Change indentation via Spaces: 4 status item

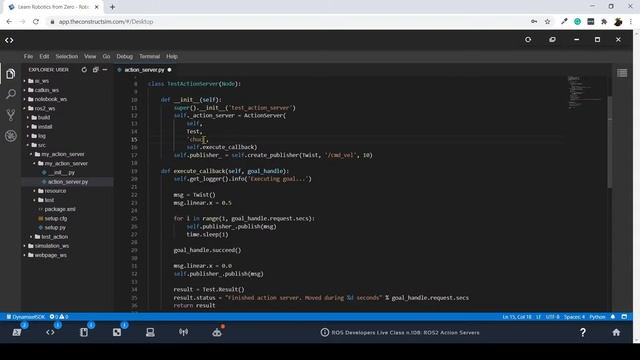point(574,317)
